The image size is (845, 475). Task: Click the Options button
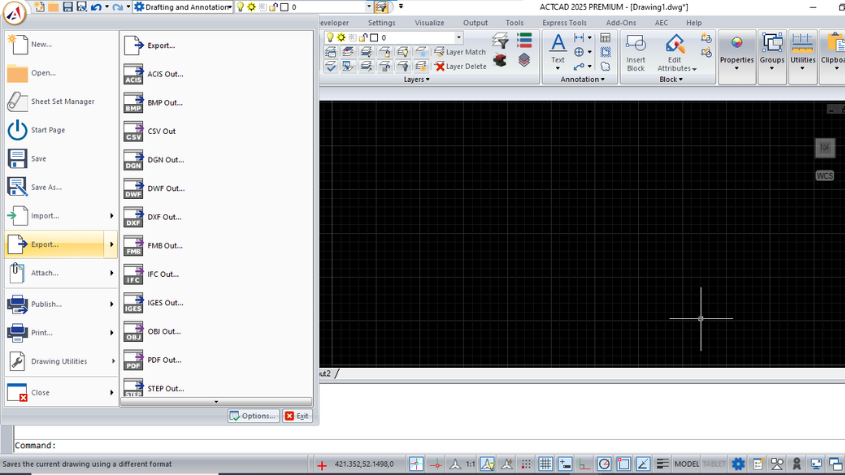(253, 416)
